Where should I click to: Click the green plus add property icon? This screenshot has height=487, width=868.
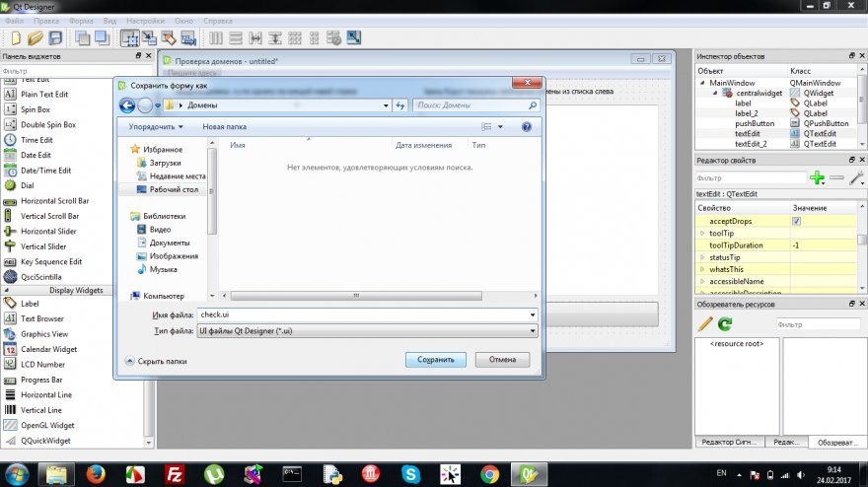(817, 178)
